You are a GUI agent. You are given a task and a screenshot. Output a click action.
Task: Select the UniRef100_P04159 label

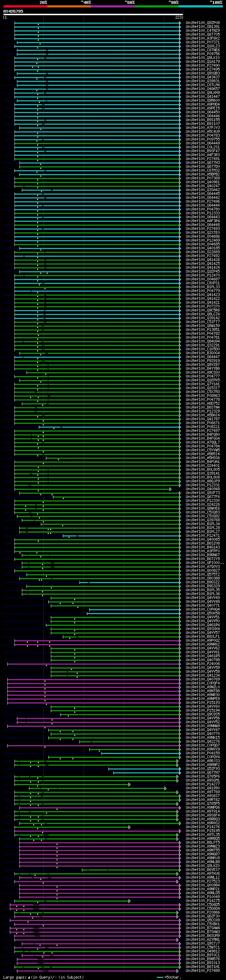coord(203,753)
